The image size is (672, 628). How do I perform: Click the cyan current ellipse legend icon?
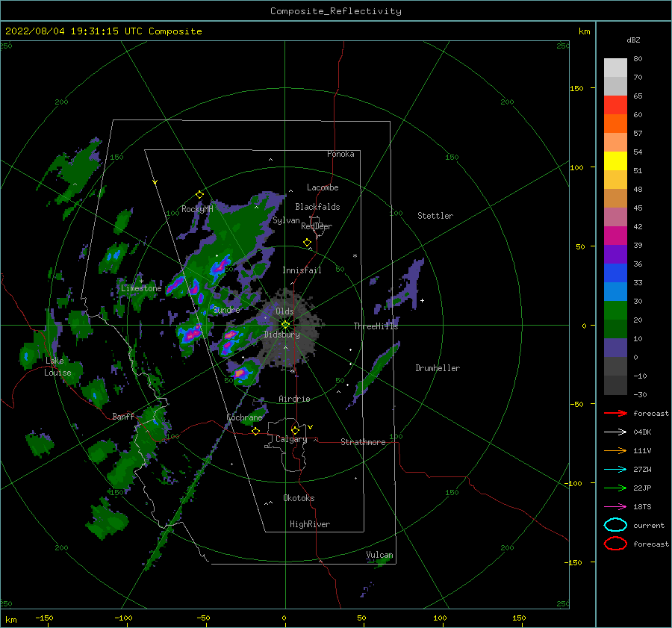tap(615, 525)
